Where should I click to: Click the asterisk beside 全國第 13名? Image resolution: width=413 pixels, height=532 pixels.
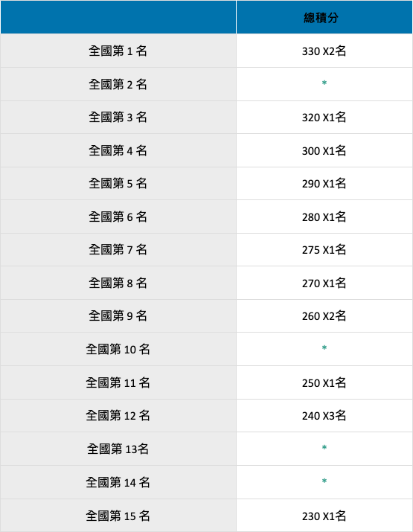coord(324,447)
